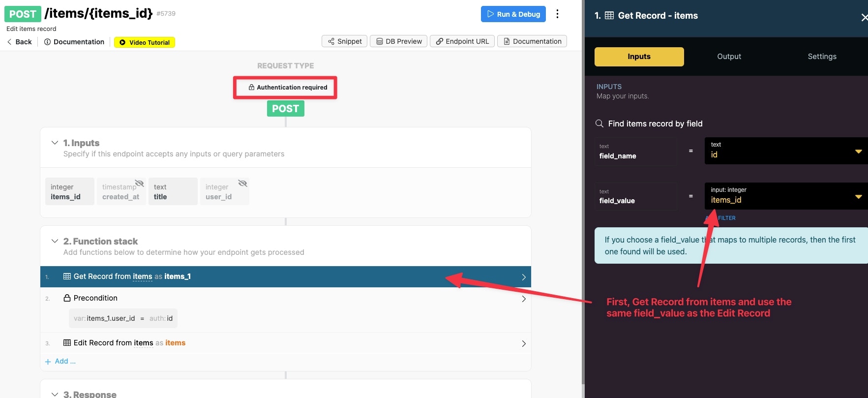Toggle hidden eye icon on user_id
This screenshot has height=398, width=868.
[x=242, y=184]
